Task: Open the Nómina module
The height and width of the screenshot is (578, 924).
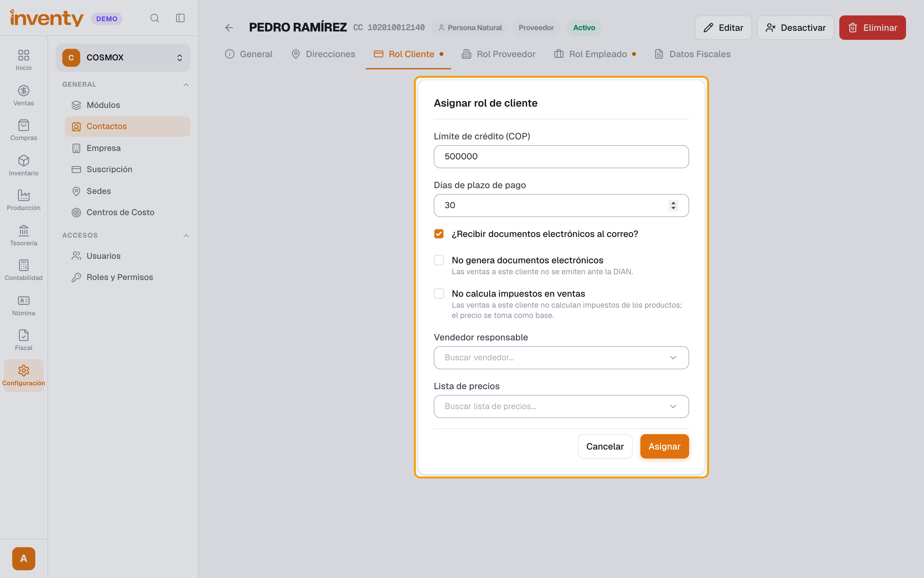Action: tap(24, 305)
